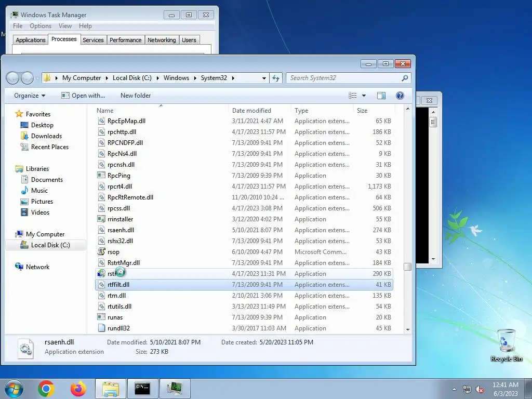
Task: Show hidden tray icons arrow
Action: 454,390
